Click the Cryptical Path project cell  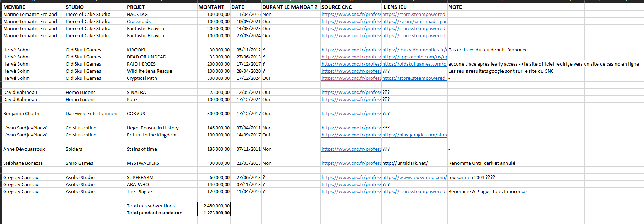(x=162, y=78)
